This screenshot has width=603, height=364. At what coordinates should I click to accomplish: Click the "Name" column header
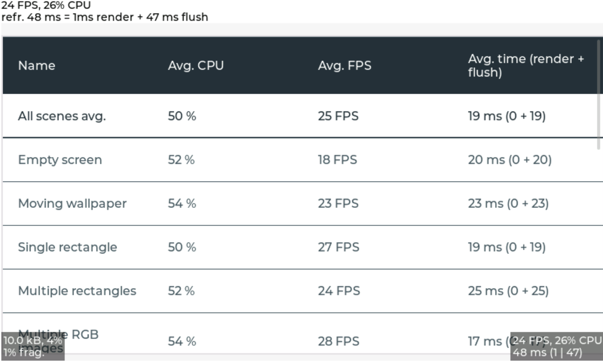pos(37,66)
